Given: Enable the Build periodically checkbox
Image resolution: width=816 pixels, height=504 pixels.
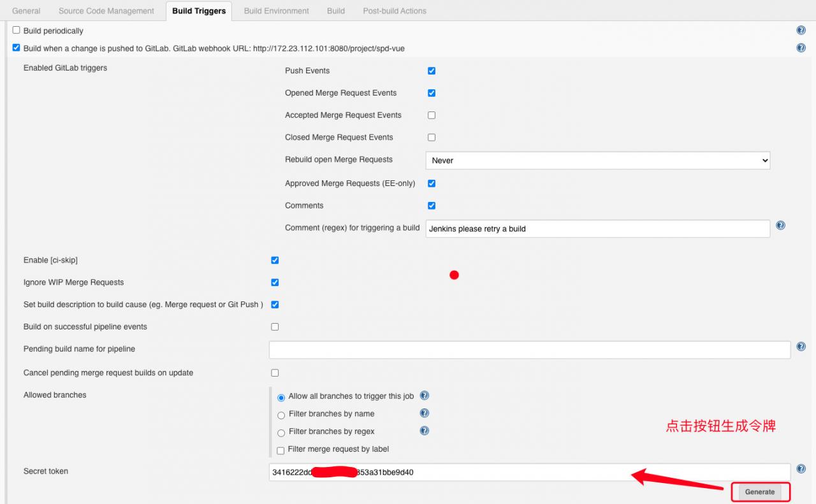Looking at the screenshot, I should (17, 30).
